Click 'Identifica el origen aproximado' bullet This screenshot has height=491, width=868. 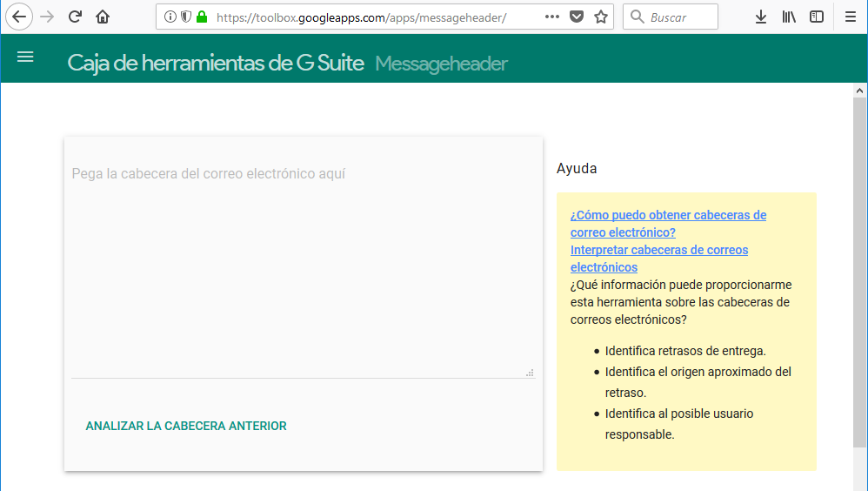pos(698,382)
